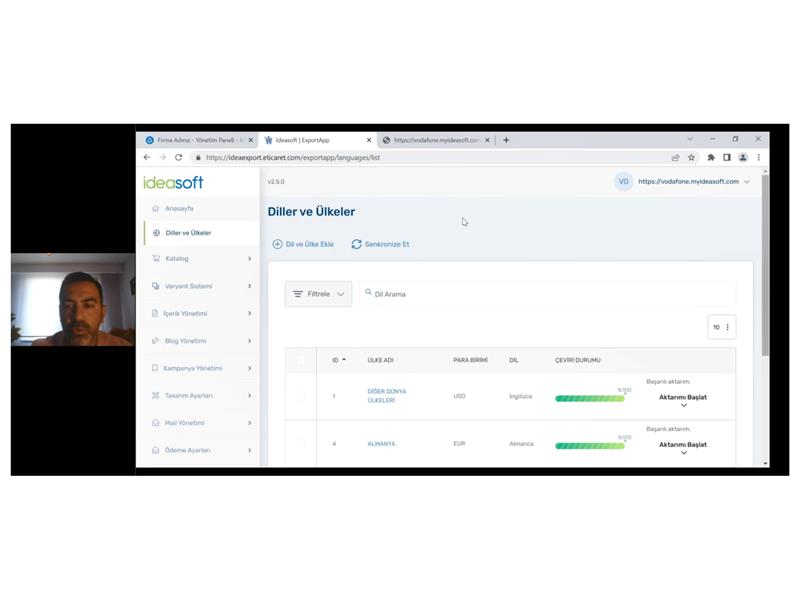Open the Filtrele dropdown
Image resolution: width=800 pixels, height=600 pixels.
pyautogui.click(x=318, y=294)
